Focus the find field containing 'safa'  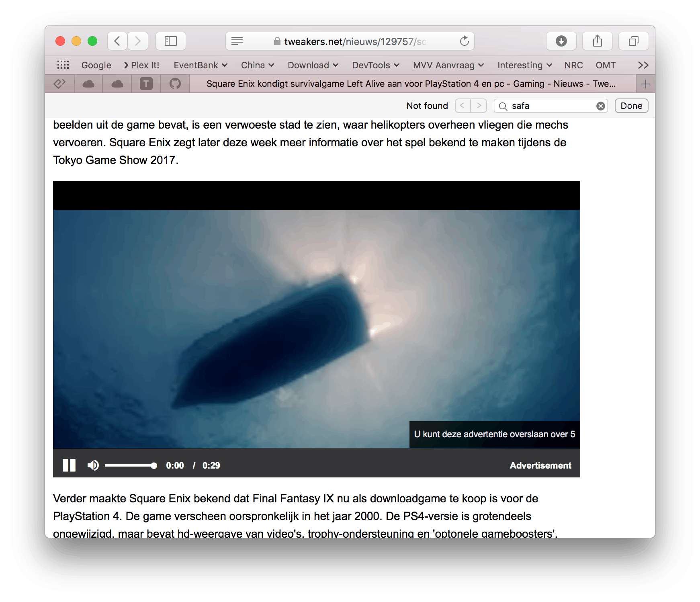(551, 106)
